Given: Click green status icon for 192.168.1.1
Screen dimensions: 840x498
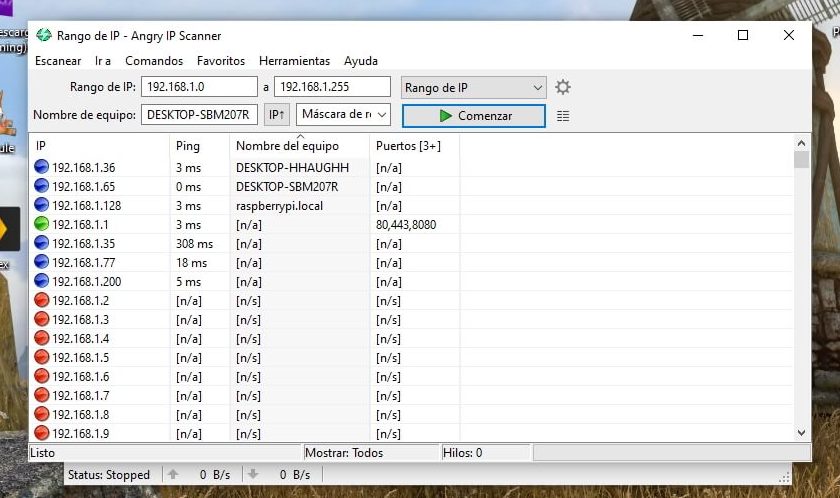Looking at the screenshot, I should (x=41, y=224).
